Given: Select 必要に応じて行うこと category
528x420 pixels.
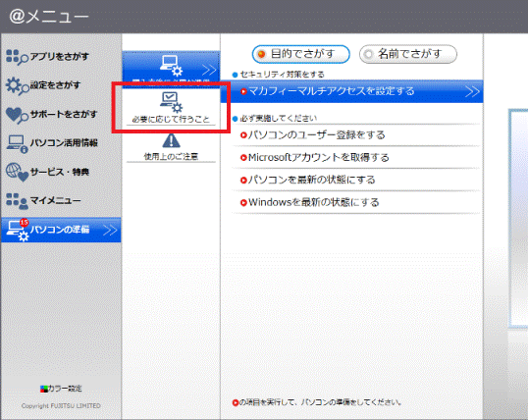Looking at the screenshot, I should pos(171,107).
